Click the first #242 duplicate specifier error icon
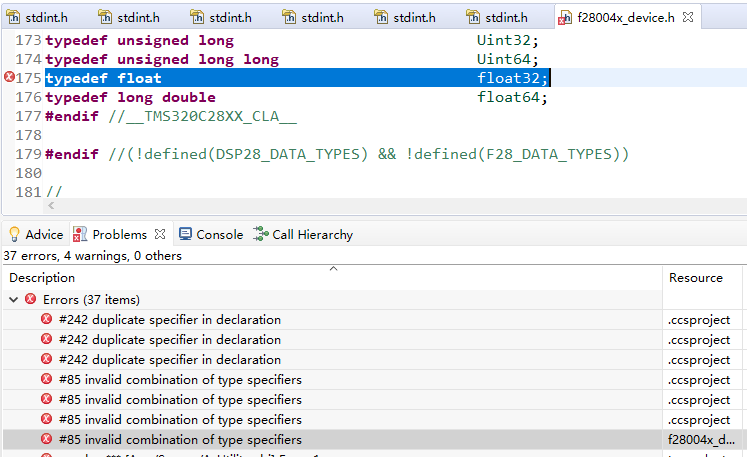Screen dimensions: 747x457 click(47, 319)
